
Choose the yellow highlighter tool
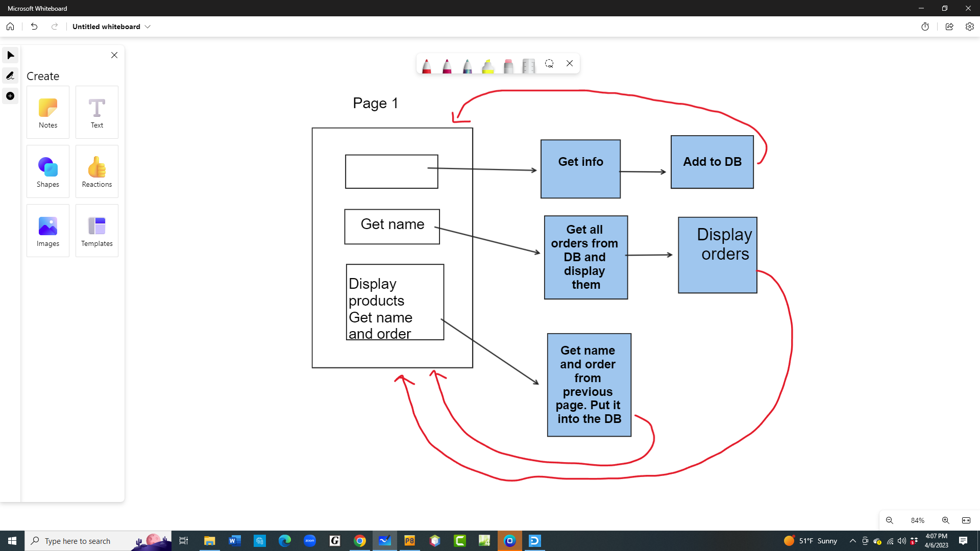tap(488, 65)
